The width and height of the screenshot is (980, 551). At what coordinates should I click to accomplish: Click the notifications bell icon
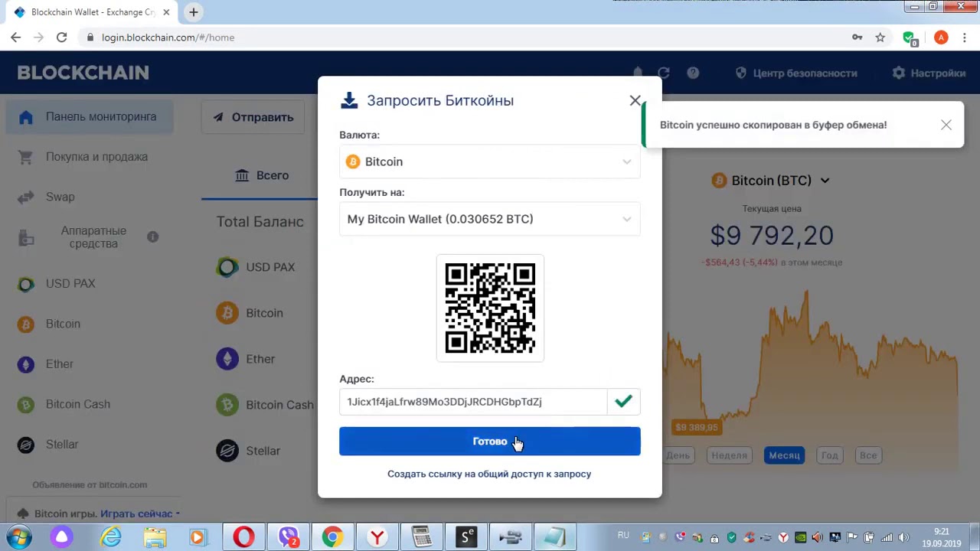[638, 73]
